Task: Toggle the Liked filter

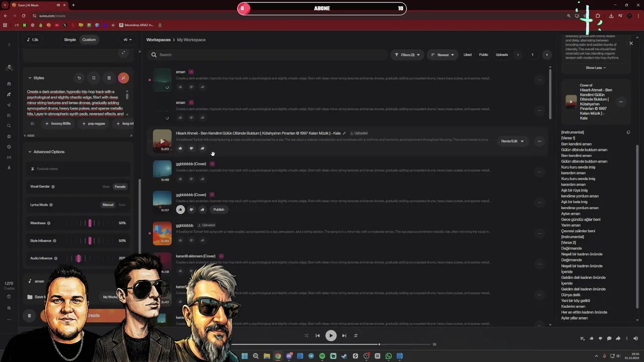Action: (467, 55)
